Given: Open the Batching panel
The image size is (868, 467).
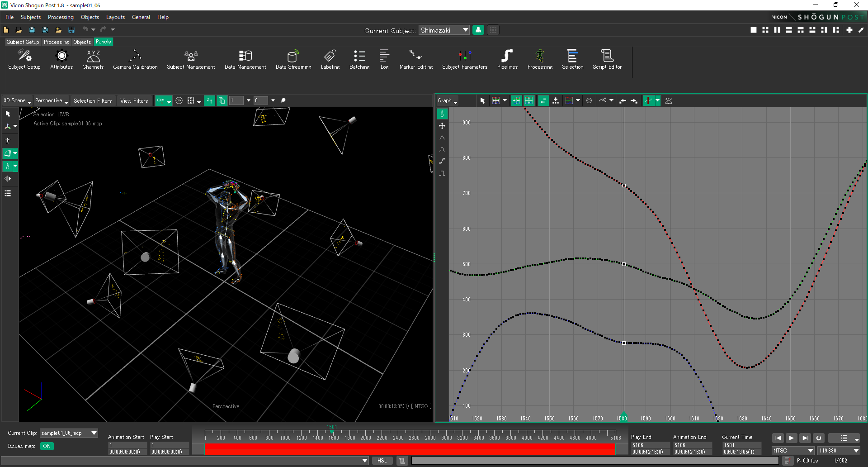Looking at the screenshot, I should (x=359, y=60).
